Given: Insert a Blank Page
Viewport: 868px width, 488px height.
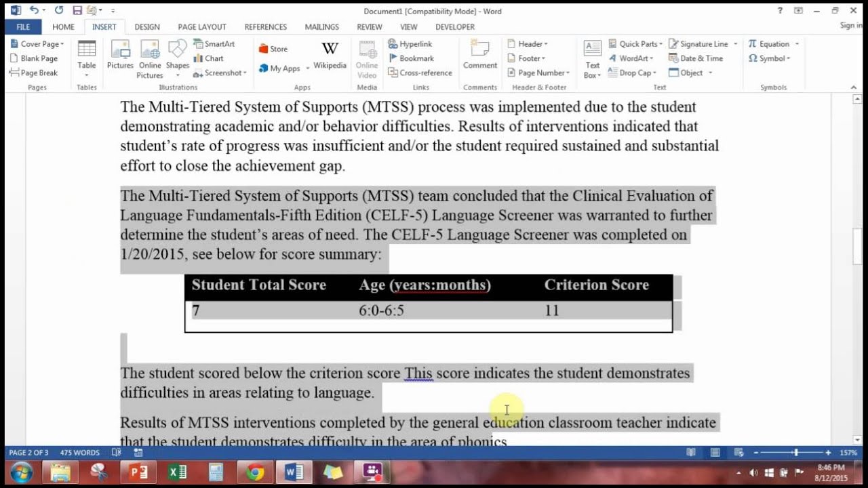Looking at the screenshot, I should pos(34,58).
